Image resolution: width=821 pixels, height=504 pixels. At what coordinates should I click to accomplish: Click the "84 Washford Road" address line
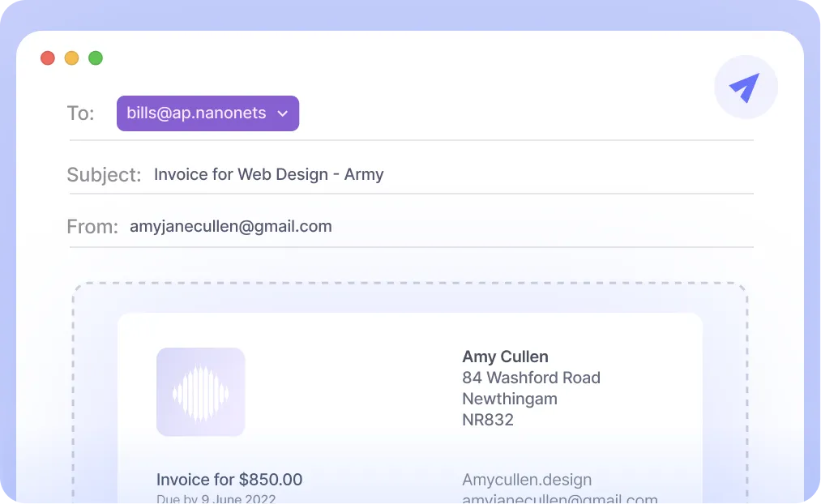531,378
